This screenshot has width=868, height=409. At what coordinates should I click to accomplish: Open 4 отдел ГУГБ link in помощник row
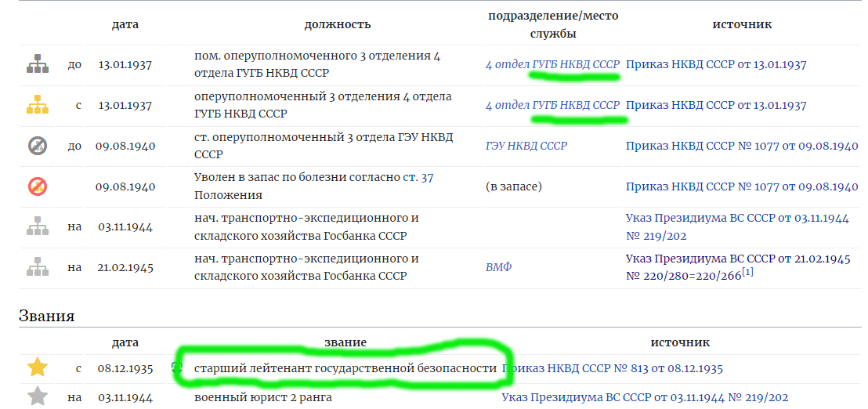pyautogui.click(x=552, y=65)
